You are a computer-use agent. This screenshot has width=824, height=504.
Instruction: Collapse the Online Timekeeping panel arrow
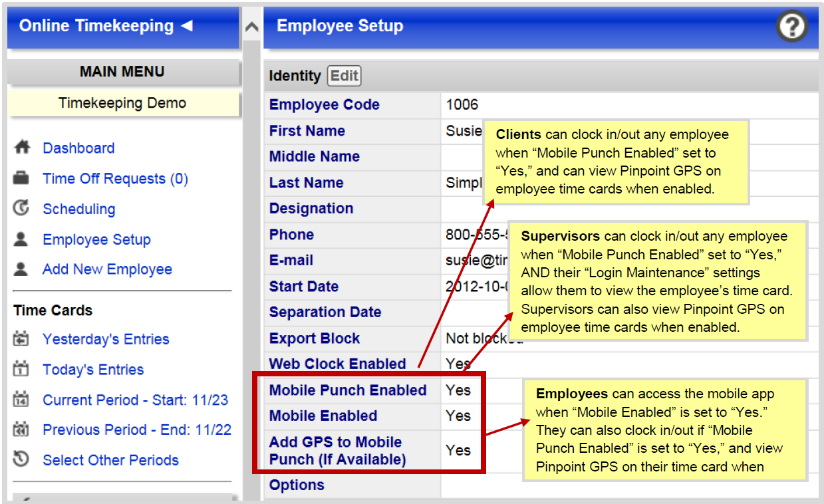(x=188, y=26)
